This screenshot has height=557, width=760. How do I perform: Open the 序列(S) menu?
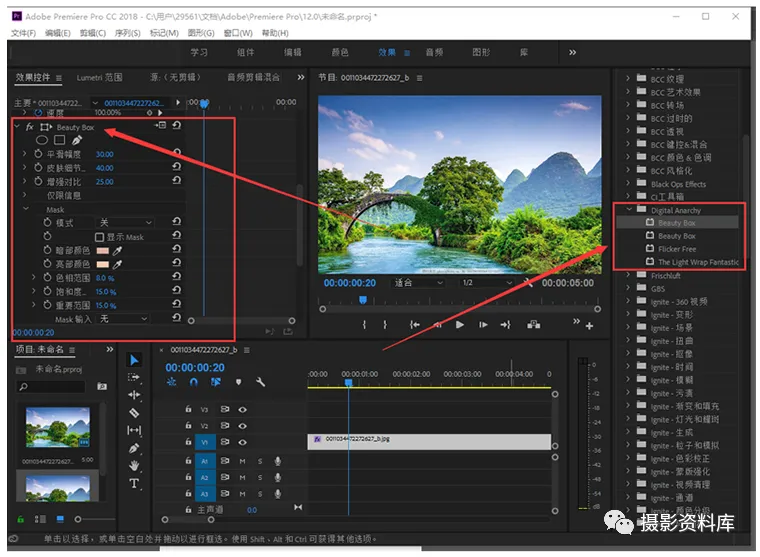(127, 33)
